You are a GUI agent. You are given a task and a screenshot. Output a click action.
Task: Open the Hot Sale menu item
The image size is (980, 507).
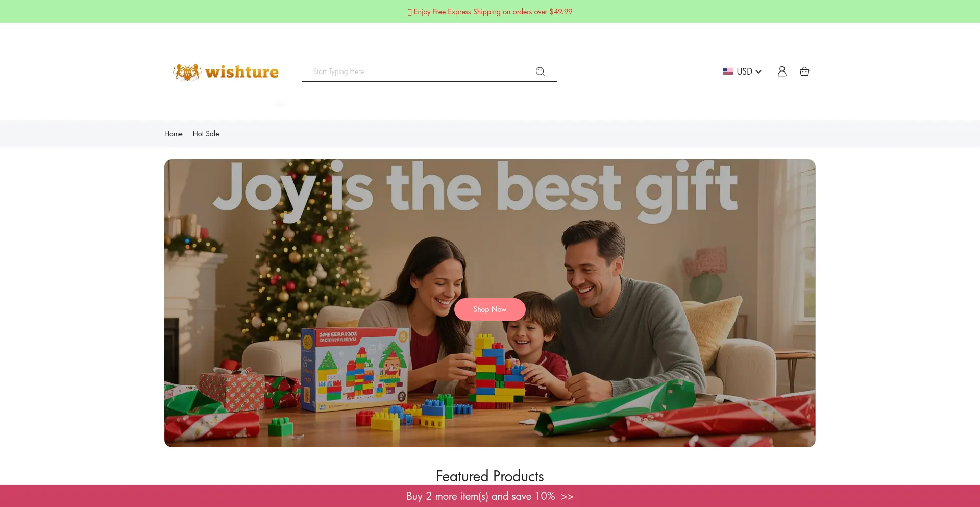coord(206,134)
